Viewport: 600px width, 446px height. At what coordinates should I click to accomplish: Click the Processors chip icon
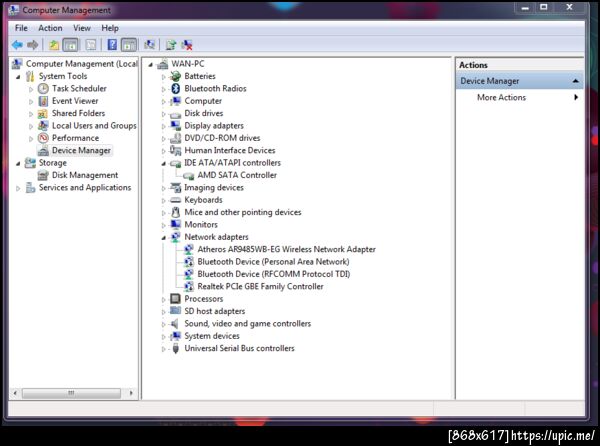click(175, 299)
